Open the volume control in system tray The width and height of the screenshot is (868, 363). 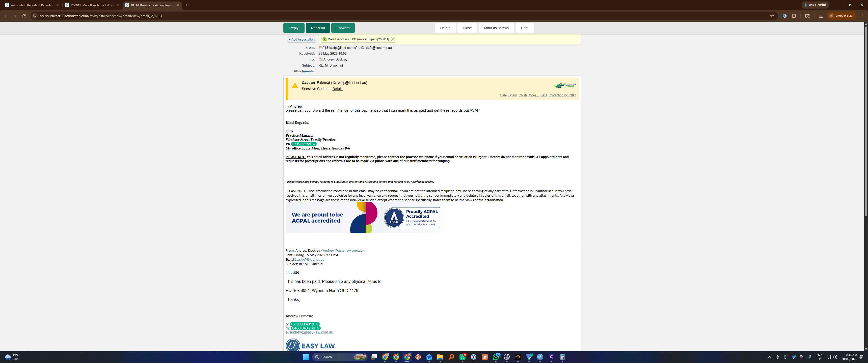(835, 357)
